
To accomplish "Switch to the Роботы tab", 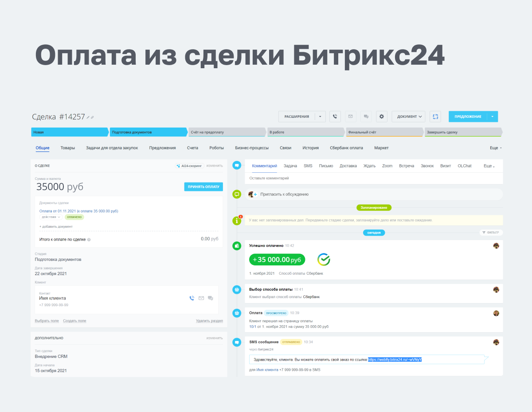I will click(216, 148).
